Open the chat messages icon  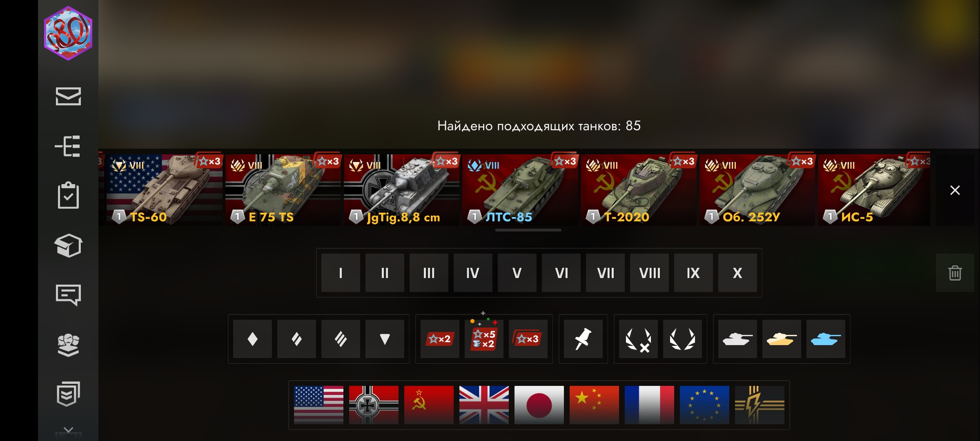point(68,295)
